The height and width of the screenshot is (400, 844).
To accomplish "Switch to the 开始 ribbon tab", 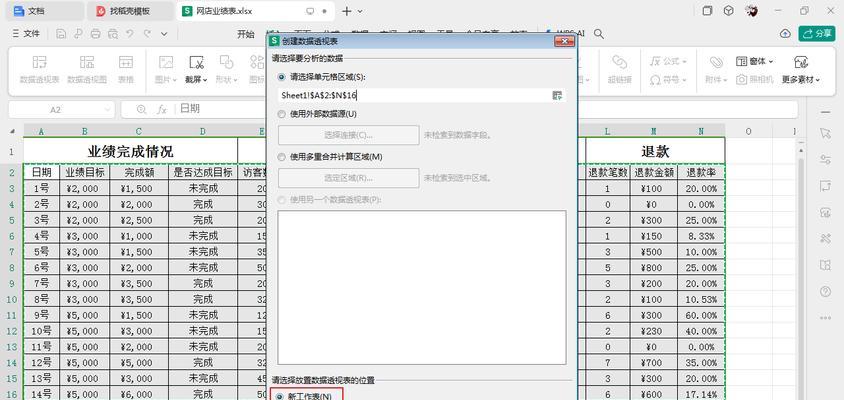I will (245, 34).
